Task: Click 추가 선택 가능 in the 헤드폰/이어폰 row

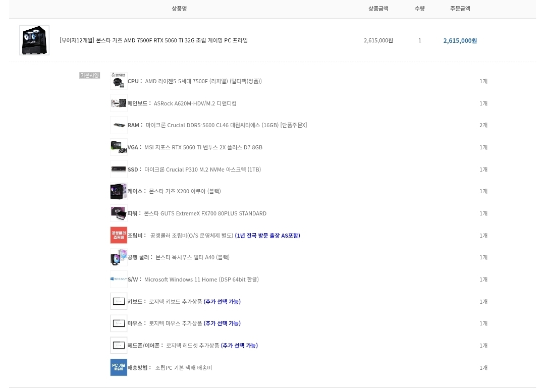Action: [x=239, y=346]
